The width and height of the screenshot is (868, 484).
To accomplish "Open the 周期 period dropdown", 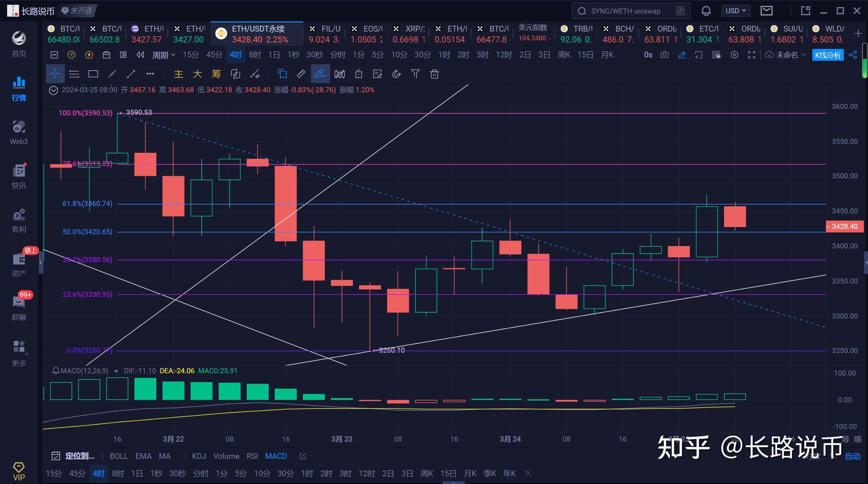I will tap(164, 55).
